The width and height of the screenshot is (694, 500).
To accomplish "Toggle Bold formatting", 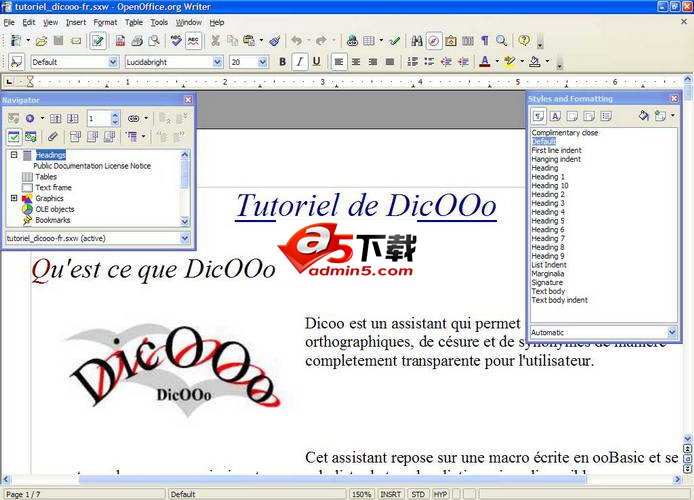I will tap(282, 62).
